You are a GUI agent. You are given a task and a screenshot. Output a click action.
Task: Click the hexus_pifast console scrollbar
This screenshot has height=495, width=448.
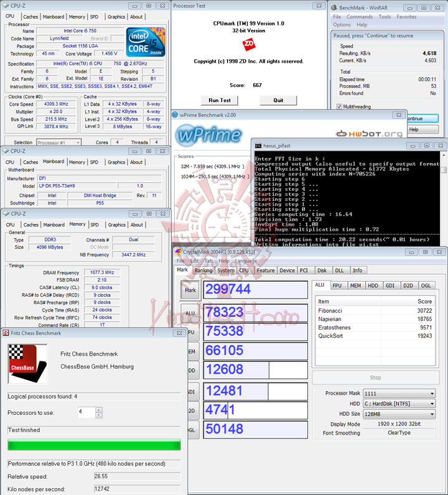click(x=443, y=198)
